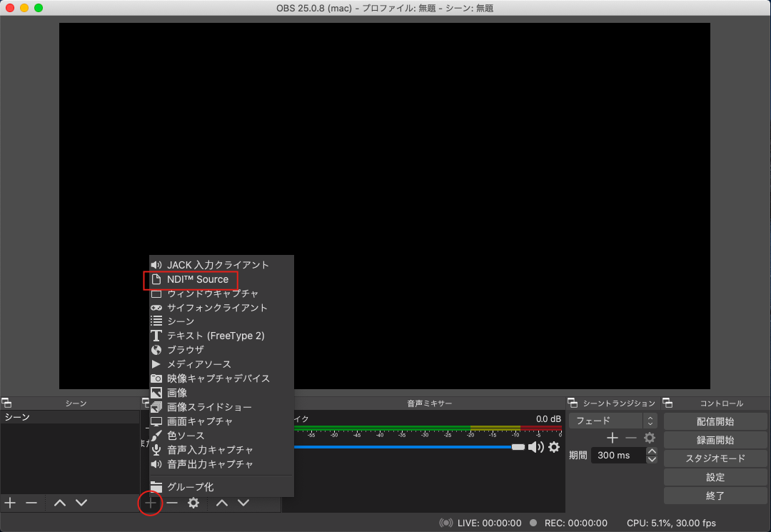Remove the scene transition with minus icon
Image resolution: width=771 pixels, height=532 pixels.
point(631,438)
